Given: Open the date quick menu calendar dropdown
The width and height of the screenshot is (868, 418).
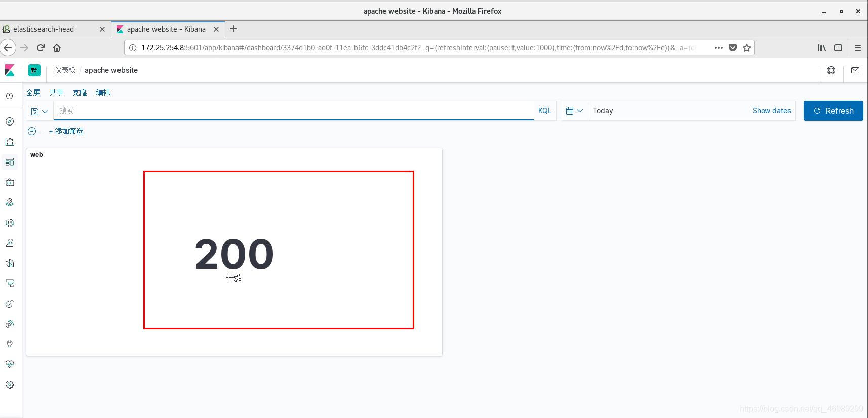Looking at the screenshot, I should 574,111.
